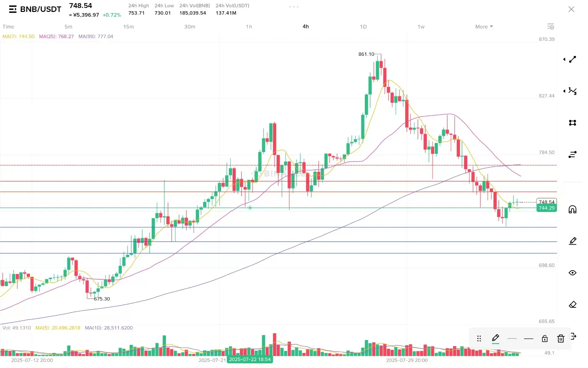Click the +0.72% change value
Image resolution: width=588 pixels, height=368 pixels.
tap(112, 15)
